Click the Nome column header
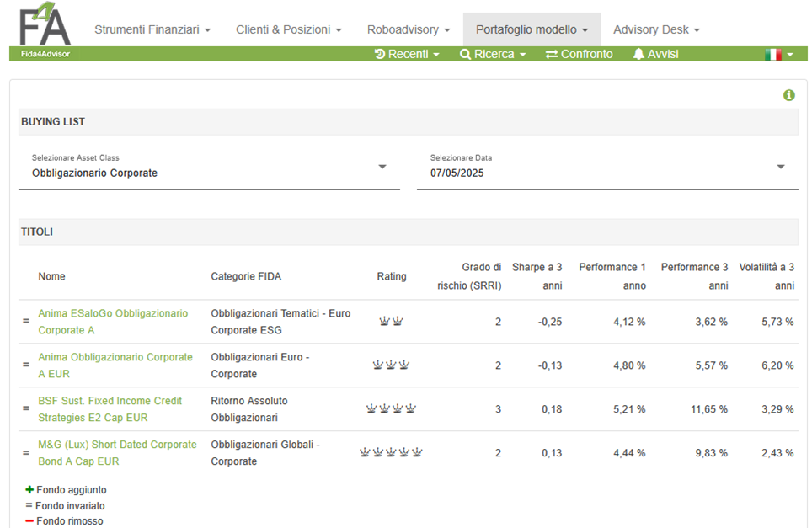The image size is (812, 528). 51,276
